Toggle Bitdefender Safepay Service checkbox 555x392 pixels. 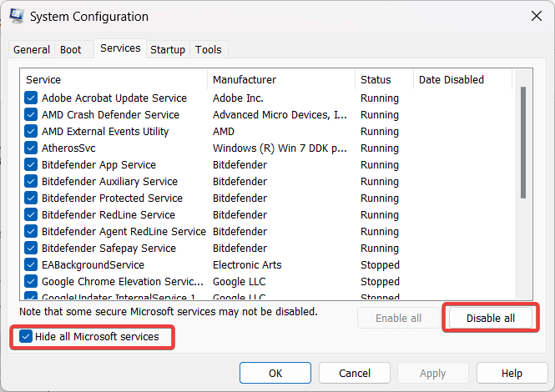point(31,248)
